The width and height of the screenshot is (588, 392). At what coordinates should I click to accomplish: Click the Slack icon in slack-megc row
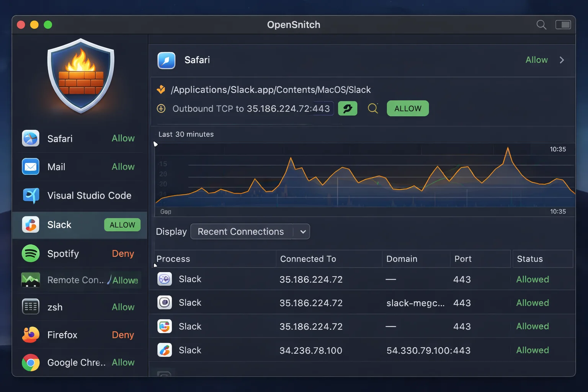click(165, 303)
